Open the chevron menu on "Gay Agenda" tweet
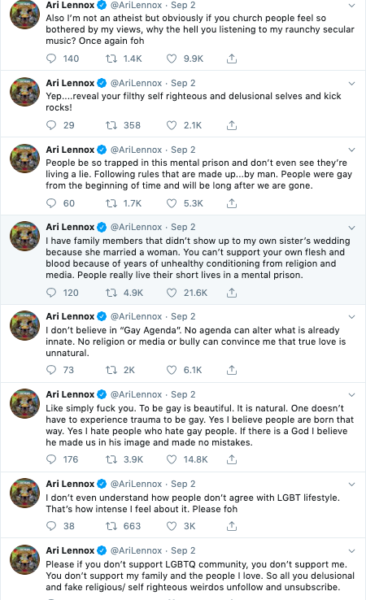Image resolution: width=366 pixels, height=600 pixels. (351, 317)
